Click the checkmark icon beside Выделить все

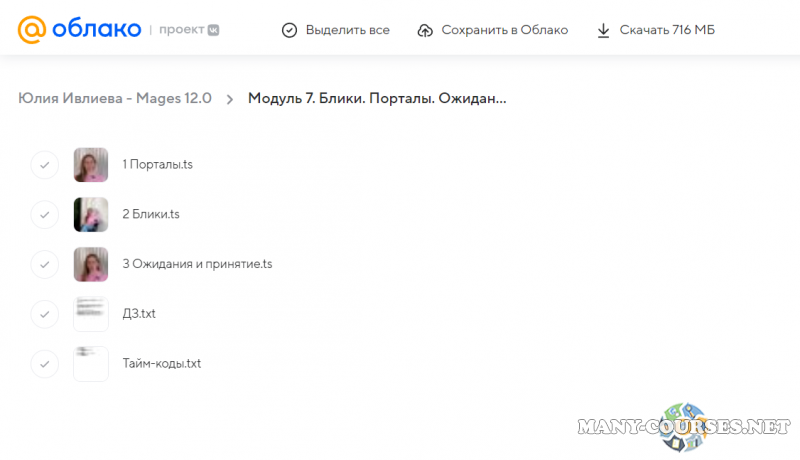[289, 30]
